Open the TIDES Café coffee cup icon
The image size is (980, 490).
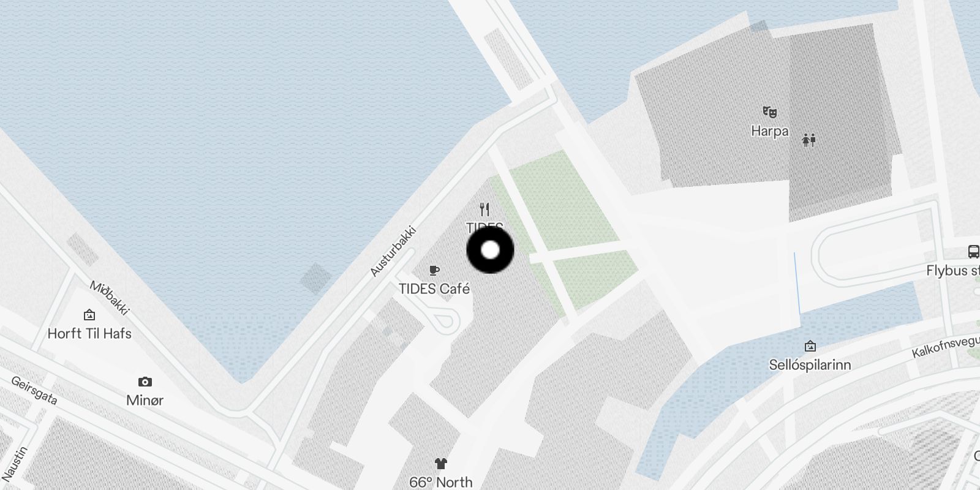tap(434, 270)
